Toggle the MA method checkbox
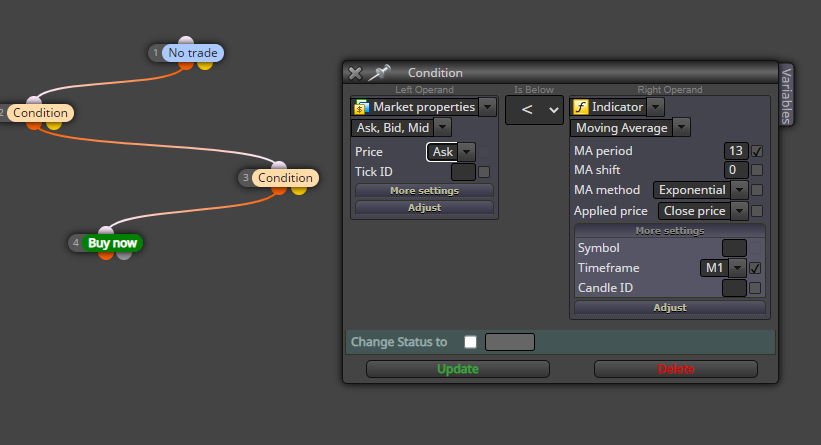The image size is (821, 445). pos(757,190)
